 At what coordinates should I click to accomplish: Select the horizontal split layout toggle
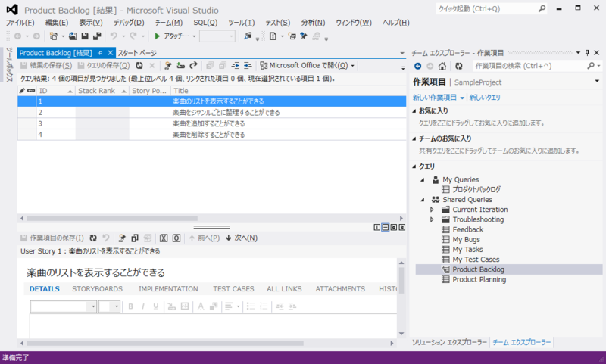click(x=386, y=227)
